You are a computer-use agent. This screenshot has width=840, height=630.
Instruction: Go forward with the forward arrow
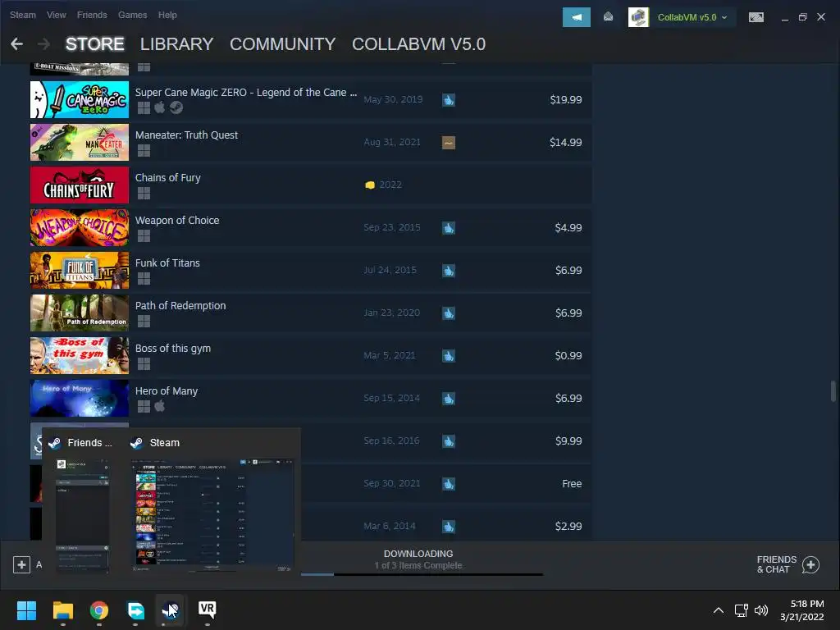44,44
